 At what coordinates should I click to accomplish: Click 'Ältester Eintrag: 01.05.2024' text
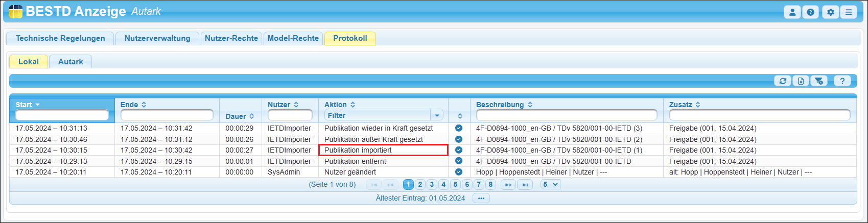[420, 198]
